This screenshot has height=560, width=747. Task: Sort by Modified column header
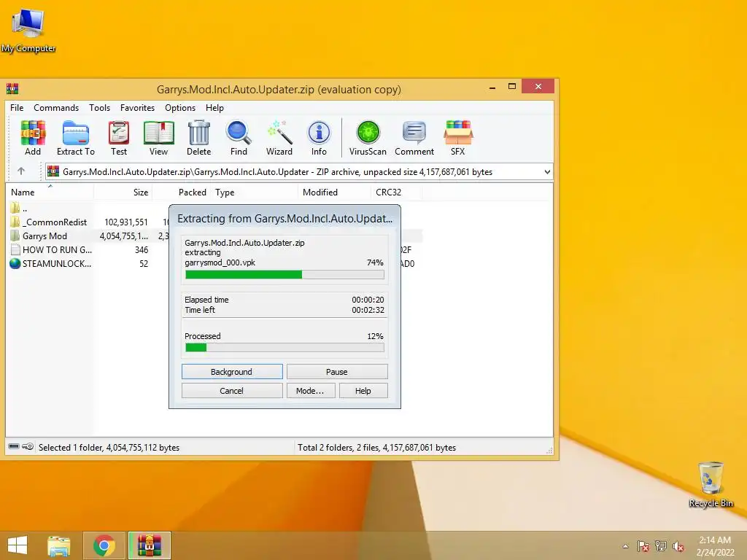[334, 192]
